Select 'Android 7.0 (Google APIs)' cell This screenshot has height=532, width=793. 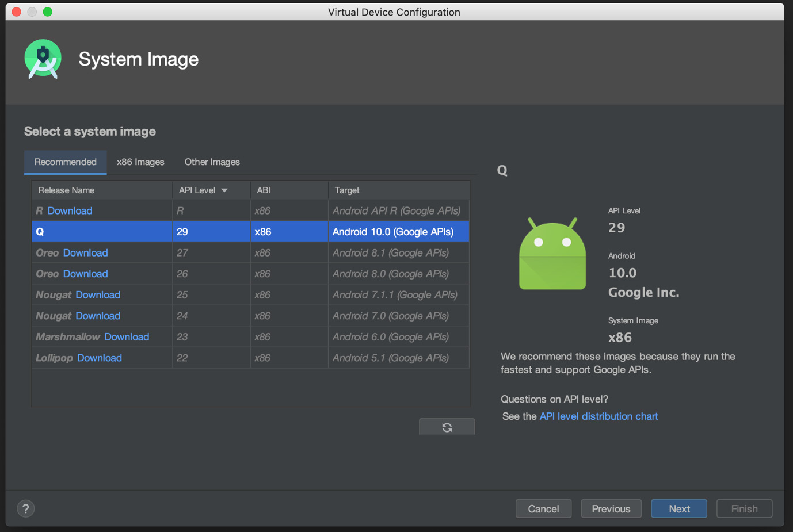(x=399, y=316)
